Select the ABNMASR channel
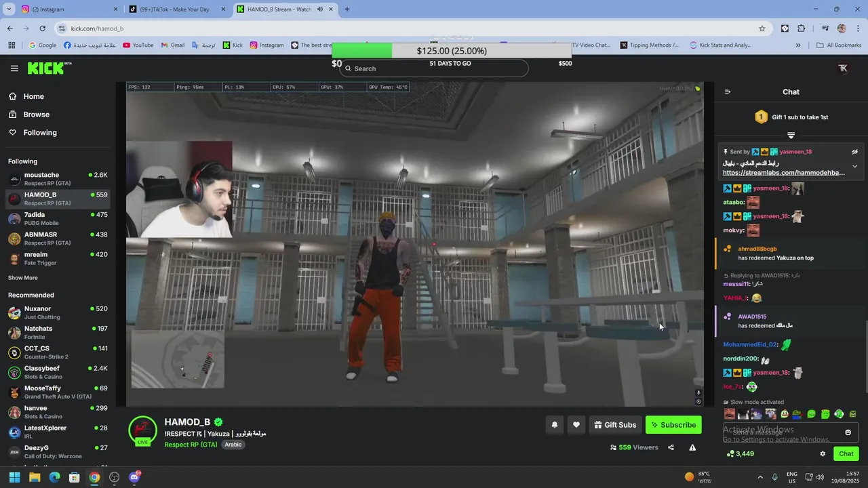Screen dimensions: 868x488 pos(58,239)
